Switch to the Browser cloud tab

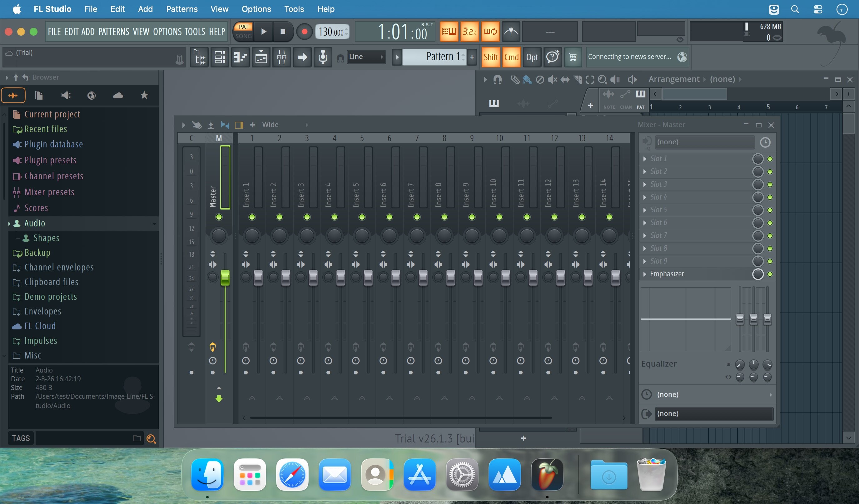118,96
